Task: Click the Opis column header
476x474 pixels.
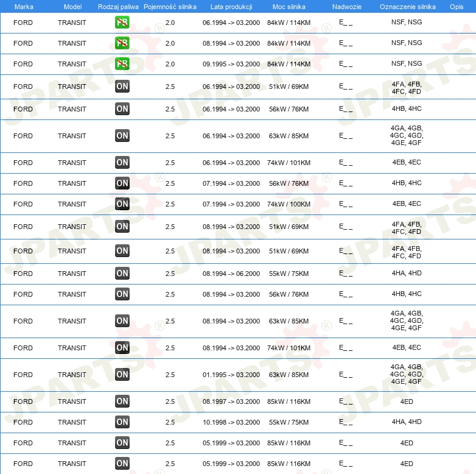Action: [457, 7]
